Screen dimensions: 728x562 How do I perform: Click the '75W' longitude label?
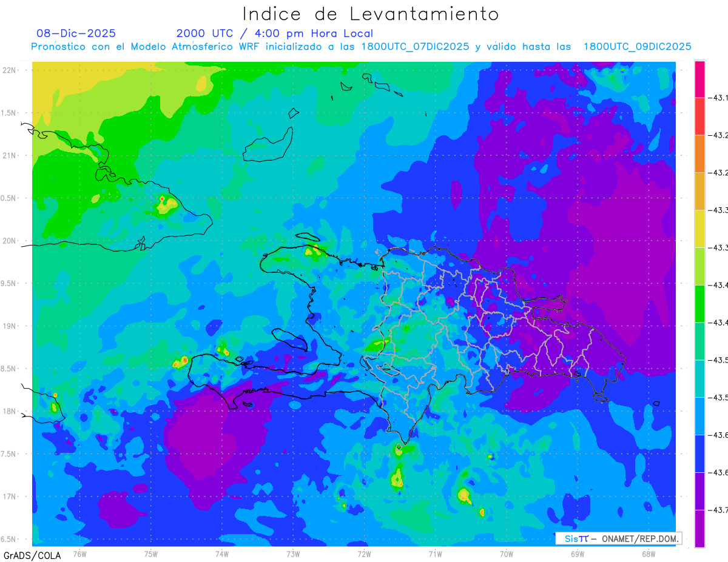(151, 554)
